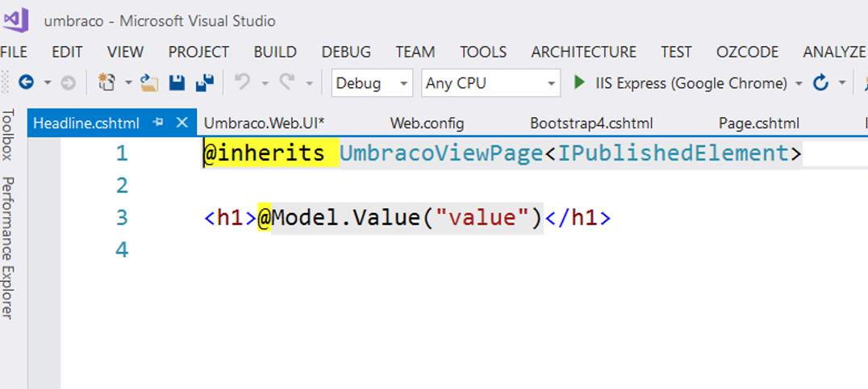Open the TEAM menu
This screenshot has width=868, height=389.
point(415,52)
